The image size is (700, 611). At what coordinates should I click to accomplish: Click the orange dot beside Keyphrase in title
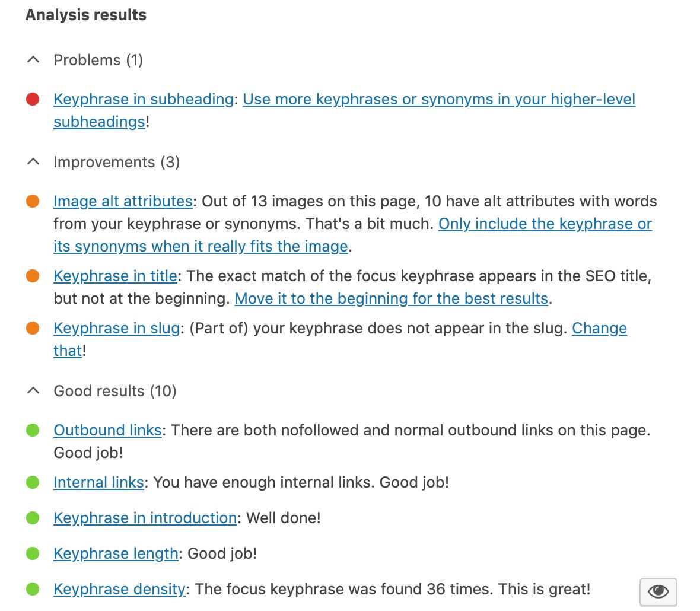point(33,275)
